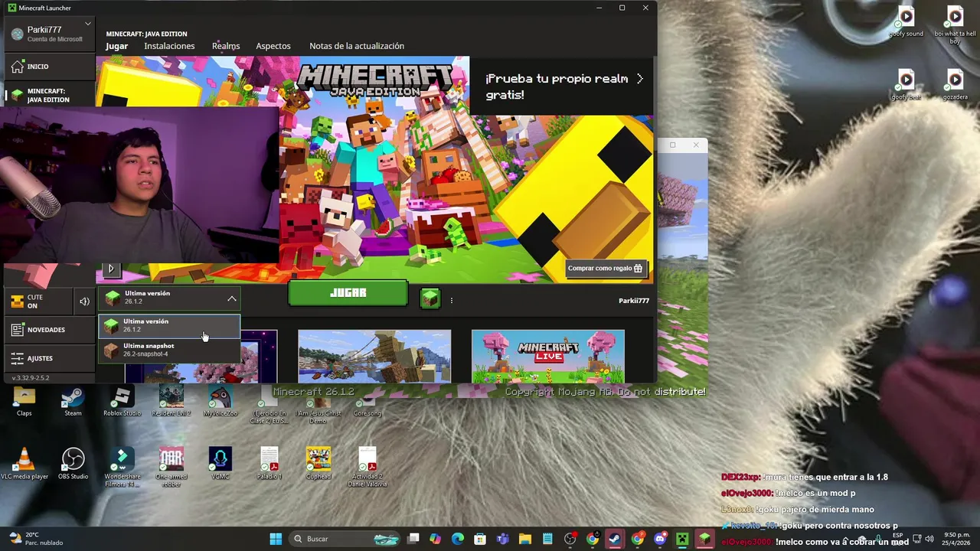Open File Explorer from taskbar
This screenshot has width=980, height=551.
click(x=525, y=539)
